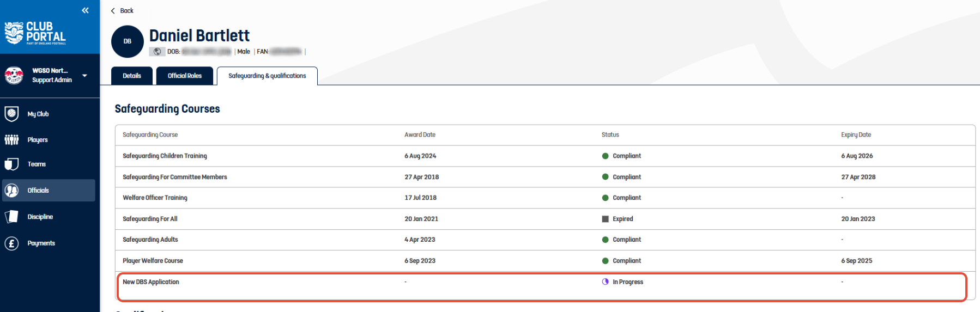Click award date 27 Apr 2018
This screenshot has height=312, width=980.
point(421,177)
